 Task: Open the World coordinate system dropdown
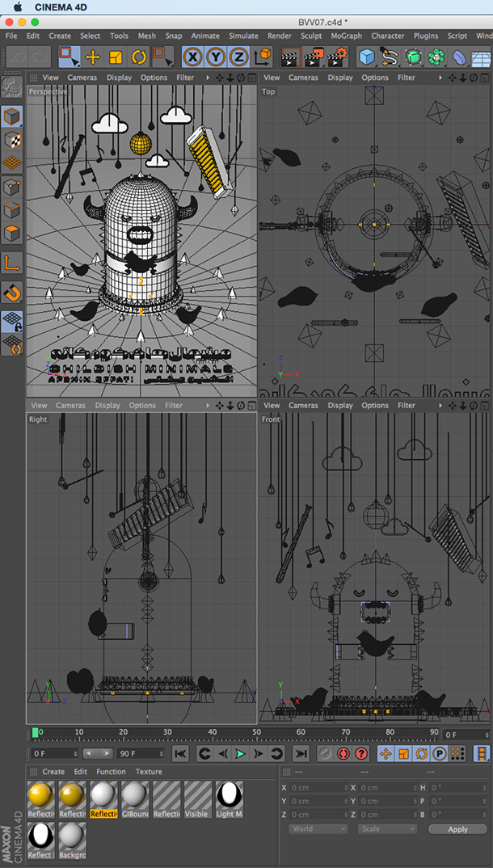[318, 828]
